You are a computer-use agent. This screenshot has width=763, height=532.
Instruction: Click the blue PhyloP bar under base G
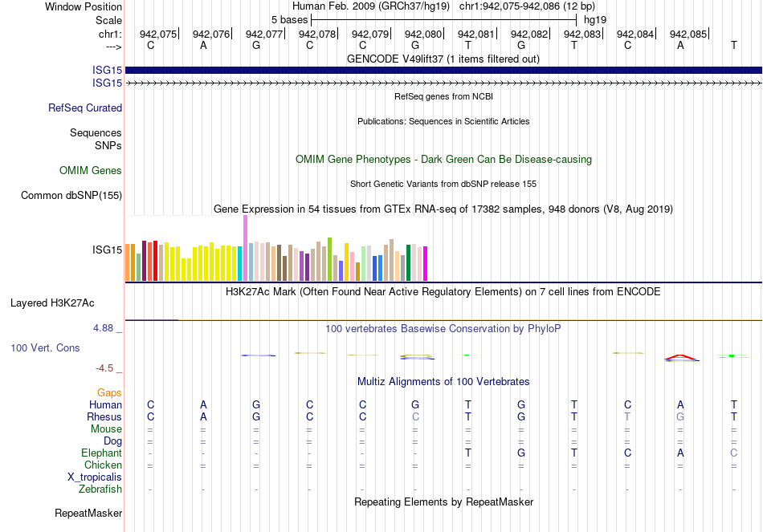[259, 355]
